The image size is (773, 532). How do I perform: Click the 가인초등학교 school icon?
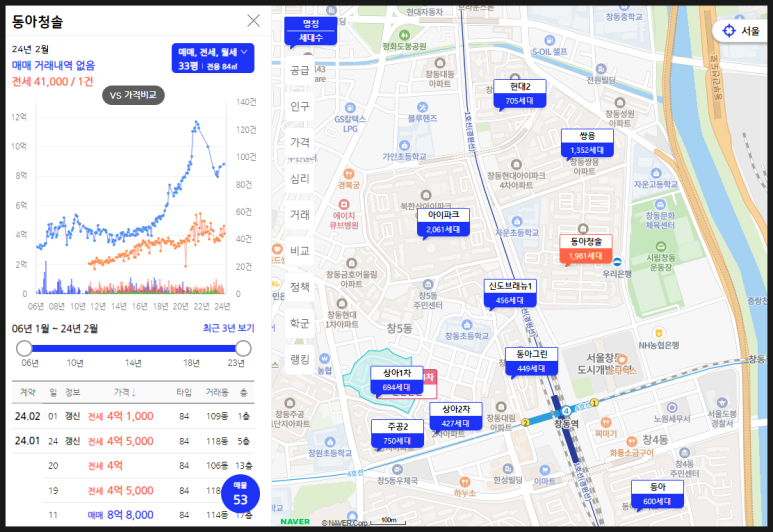[405, 145]
